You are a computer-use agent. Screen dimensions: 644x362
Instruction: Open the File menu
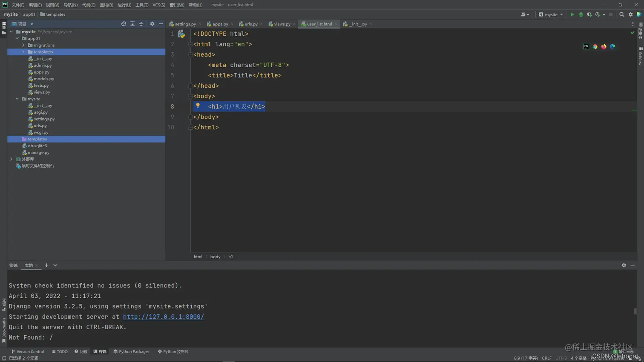pyautogui.click(x=18, y=5)
